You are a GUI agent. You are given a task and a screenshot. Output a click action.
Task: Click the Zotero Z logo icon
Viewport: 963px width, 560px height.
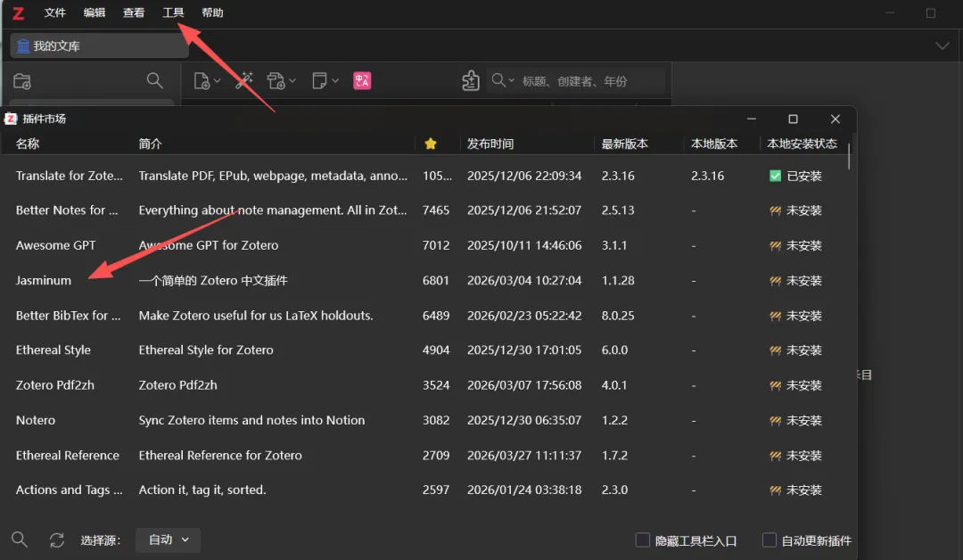[x=19, y=12]
